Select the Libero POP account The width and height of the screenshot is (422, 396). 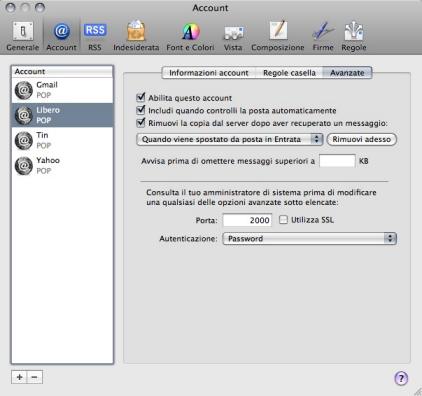pyautogui.click(x=62, y=115)
